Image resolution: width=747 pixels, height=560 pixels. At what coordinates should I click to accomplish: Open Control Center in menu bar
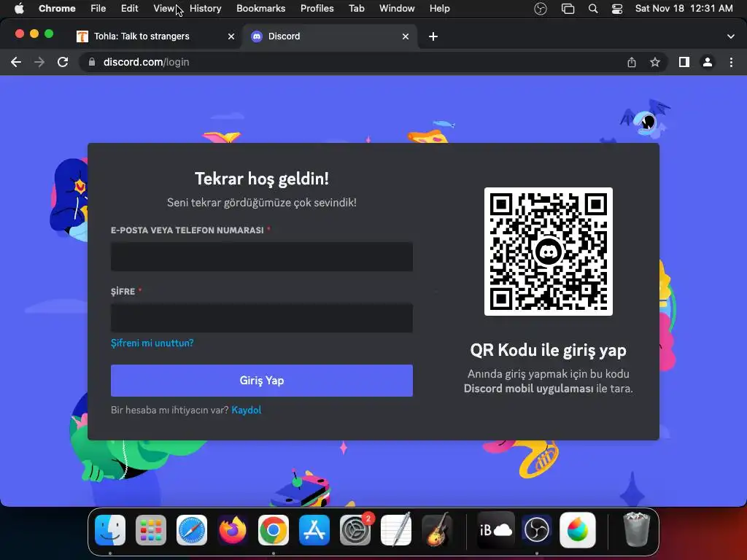(x=617, y=9)
